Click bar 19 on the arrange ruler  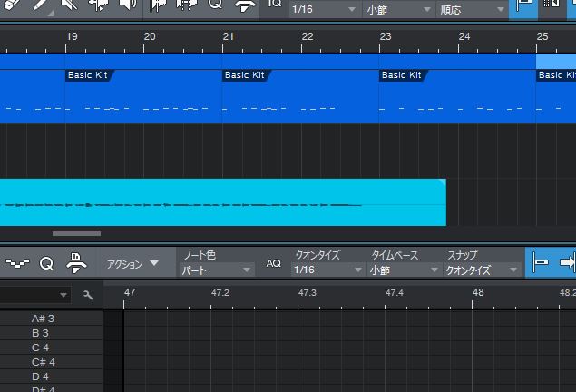coord(72,36)
